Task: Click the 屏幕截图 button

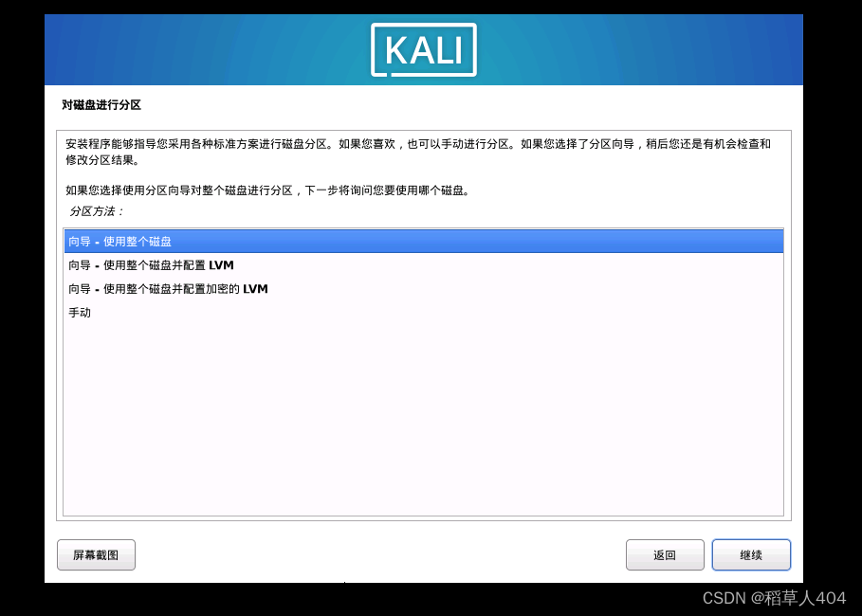Action: (96, 555)
